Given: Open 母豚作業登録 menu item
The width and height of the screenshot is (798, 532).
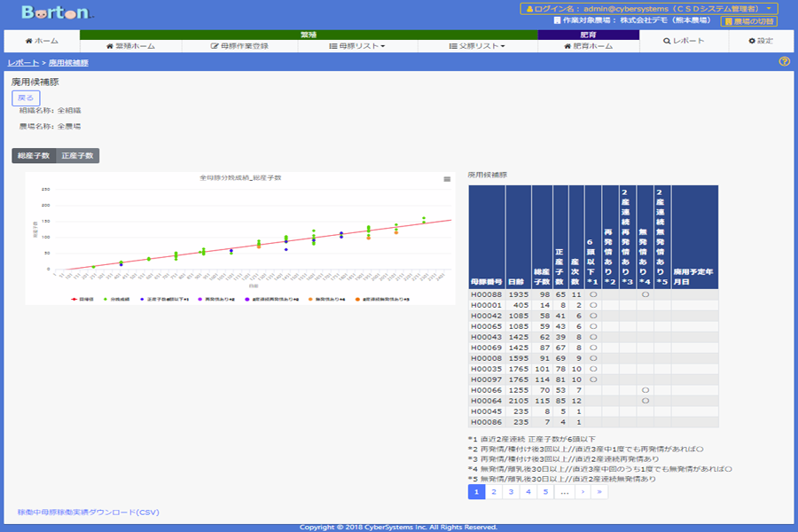Looking at the screenshot, I should [239, 46].
